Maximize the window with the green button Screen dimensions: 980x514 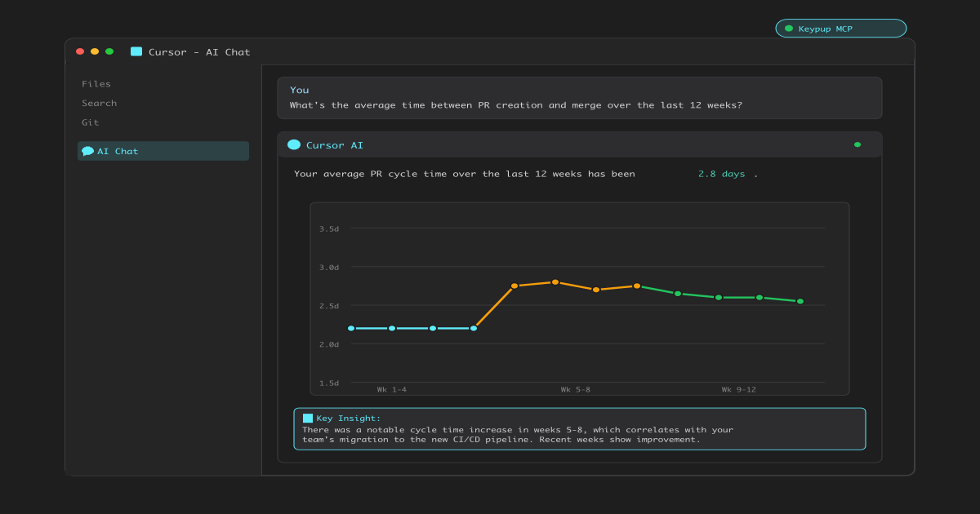[x=109, y=51]
